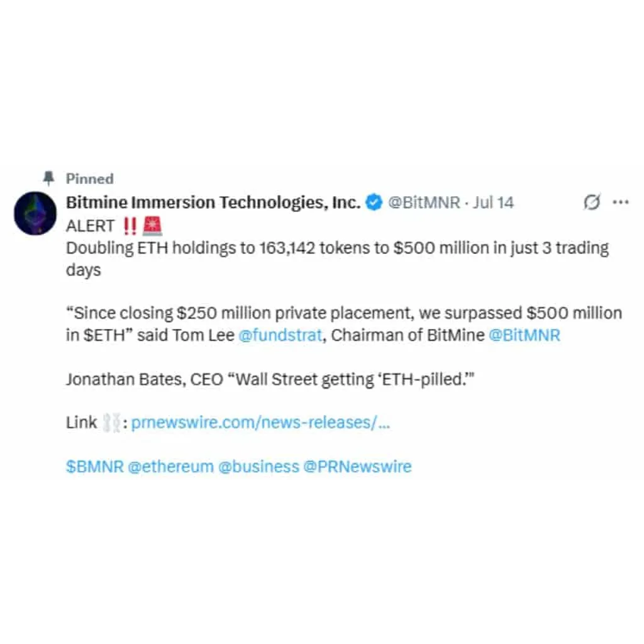
Task: Click the $BMNR cashtag
Action: pyautogui.click(x=95, y=467)
